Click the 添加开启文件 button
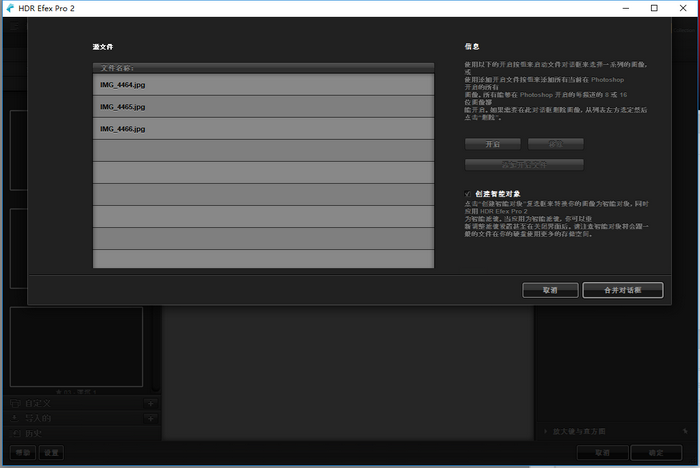Image resolution: width=700 pixels, height=468 pixels. point(524,165)
